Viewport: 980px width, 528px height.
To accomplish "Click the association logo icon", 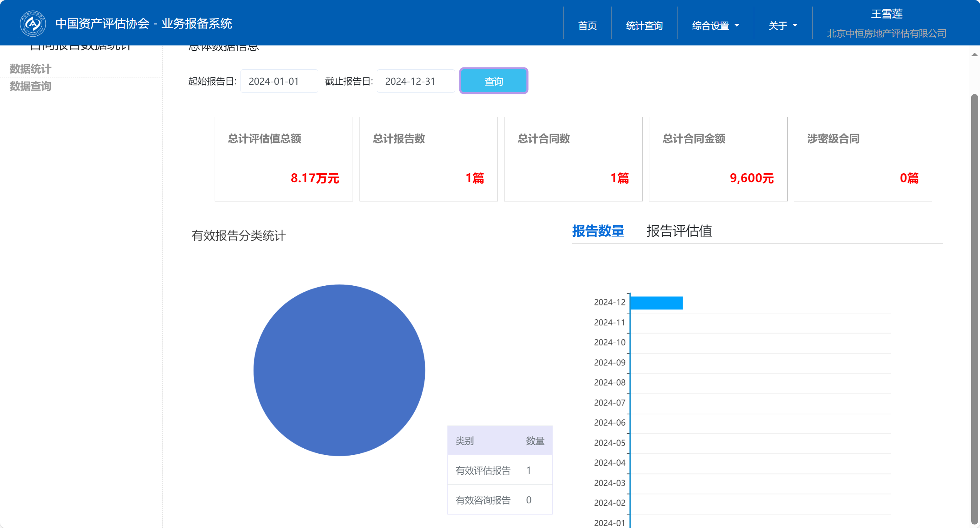I will [x=33, y=23].
